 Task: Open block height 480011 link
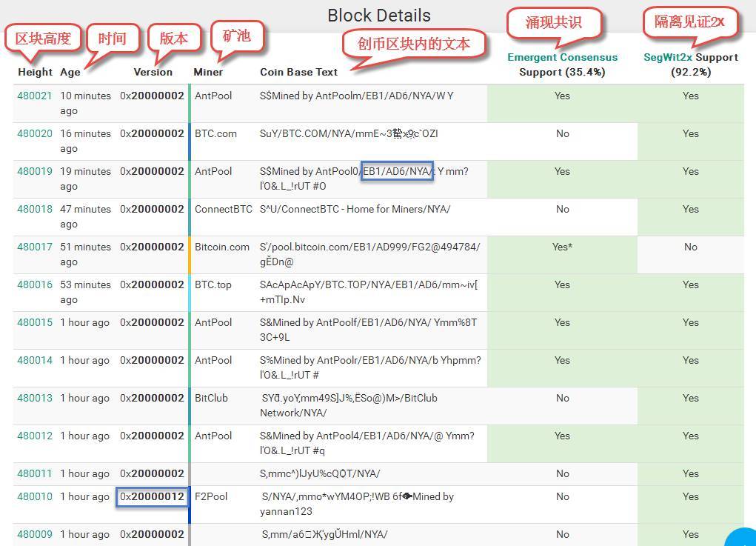tap(35, 473)
